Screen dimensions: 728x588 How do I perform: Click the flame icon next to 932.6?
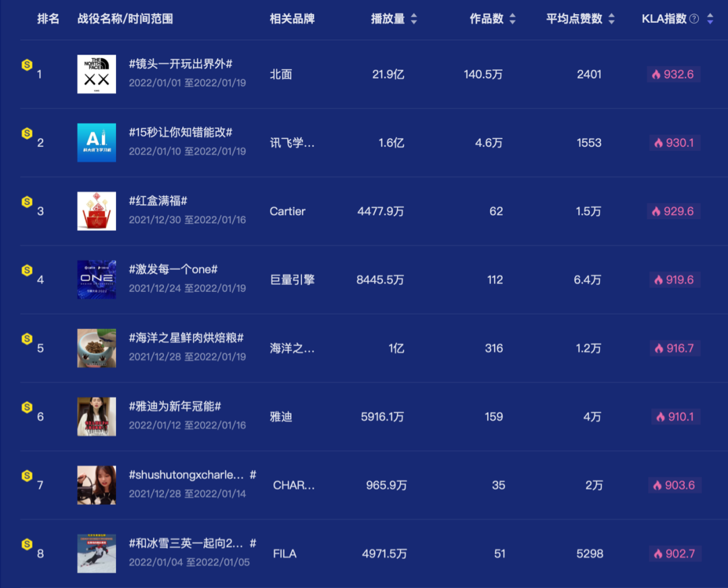click(x=656, y=74)
